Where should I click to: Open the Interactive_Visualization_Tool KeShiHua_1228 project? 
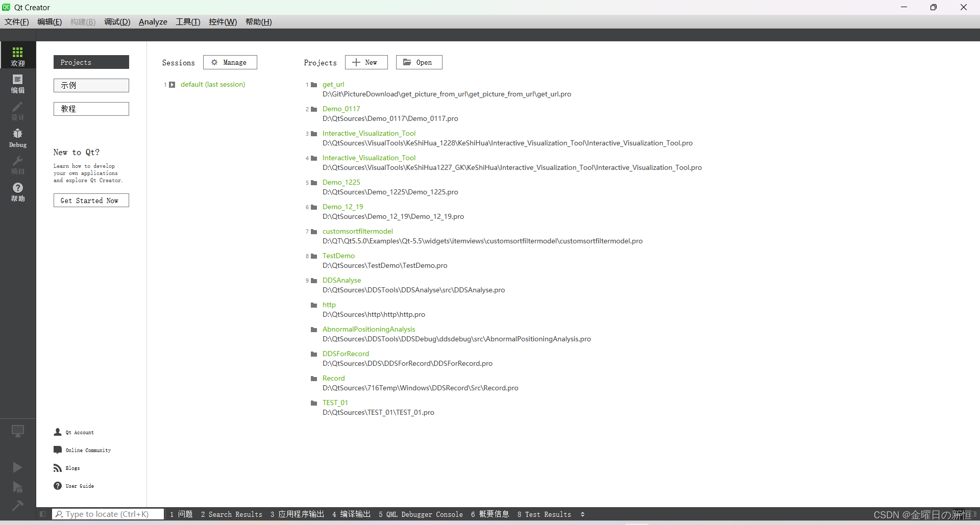(369, 134)
